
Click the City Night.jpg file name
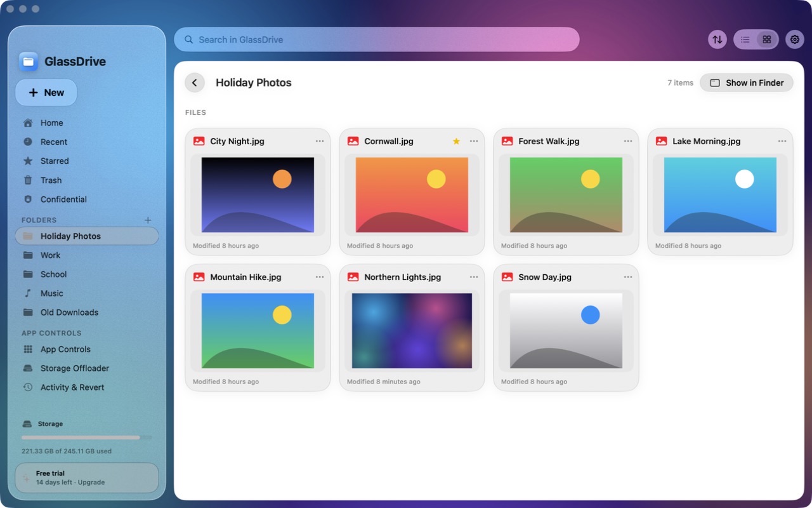(x=237, y=142)
